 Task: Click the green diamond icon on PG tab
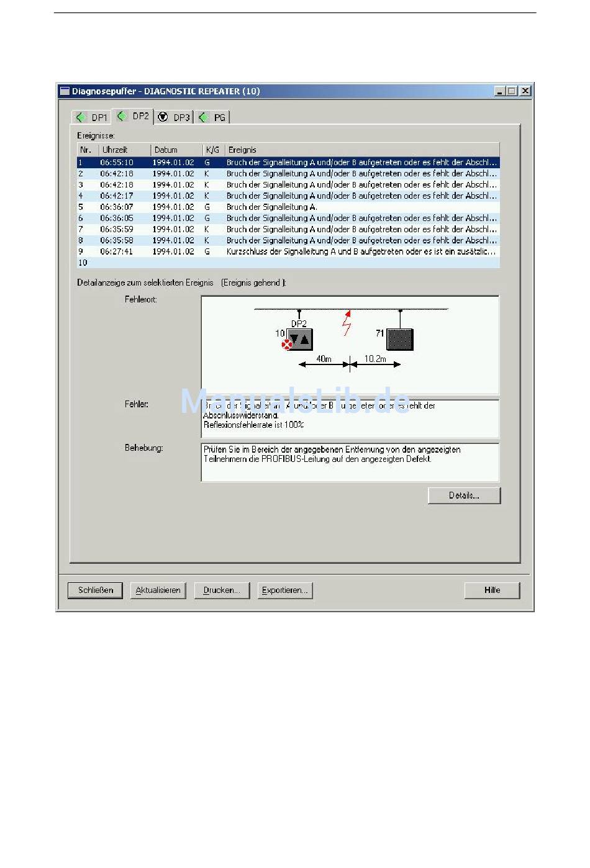[x=203, y=117]
